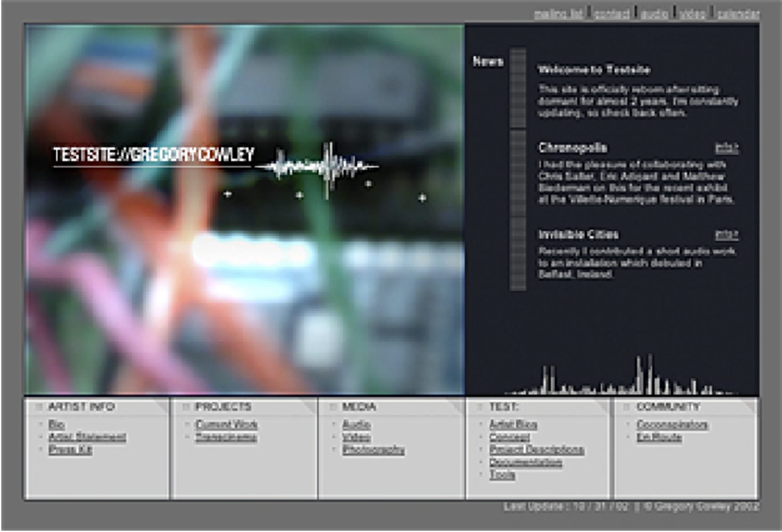Click the TESTSITE://GREGORY COWLEY title banner
Image resolution: width=782 pixels, height=532 pixels.
(154, 155)
